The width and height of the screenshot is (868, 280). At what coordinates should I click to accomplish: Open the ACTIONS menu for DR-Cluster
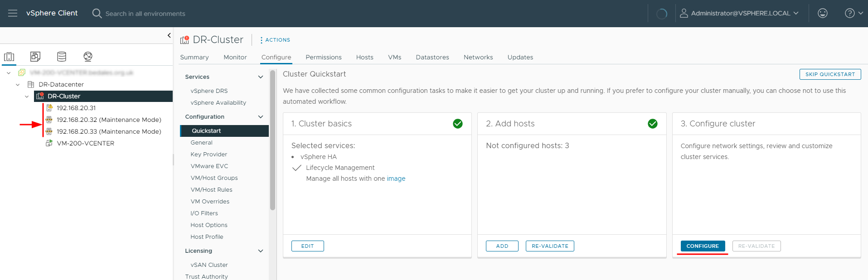pos(275,40)
